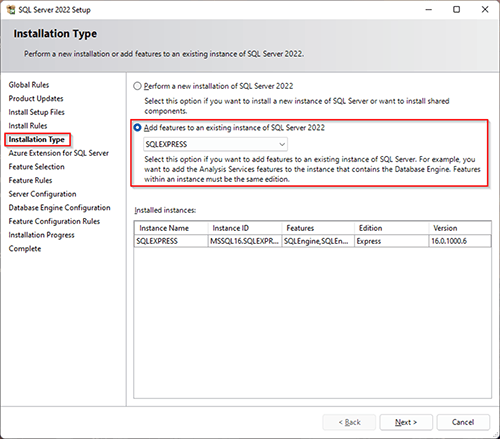Click the disabled Back button
Screen dimensions: 500x439
pyautogui.click(x=349, y=422)
